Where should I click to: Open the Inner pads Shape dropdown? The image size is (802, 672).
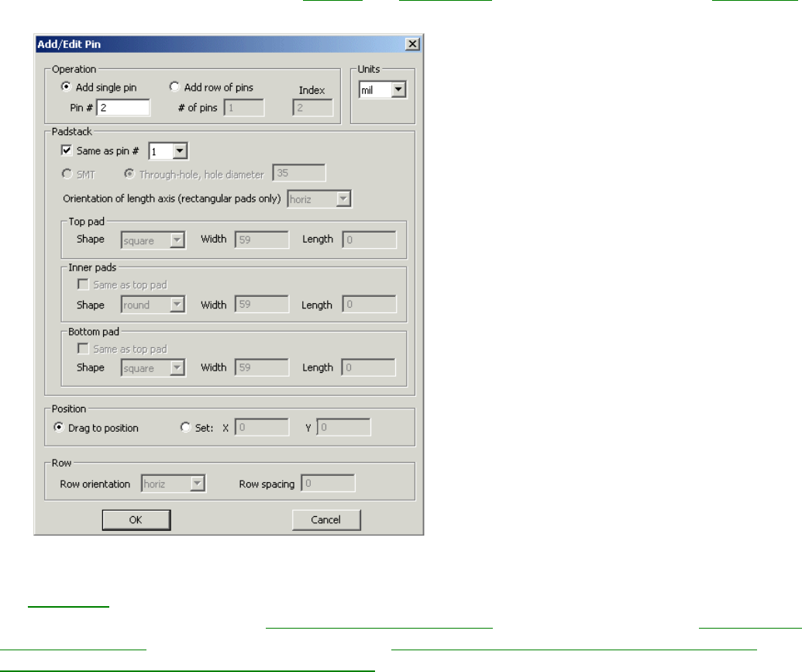click(x=153, y=305)
